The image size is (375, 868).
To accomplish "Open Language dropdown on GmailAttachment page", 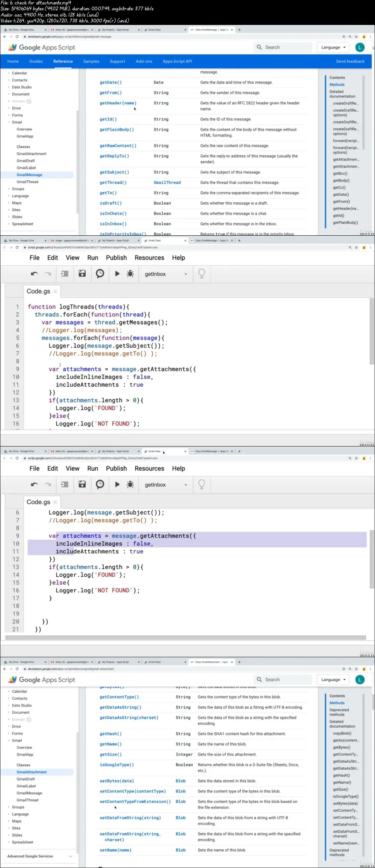I will 333,680.
